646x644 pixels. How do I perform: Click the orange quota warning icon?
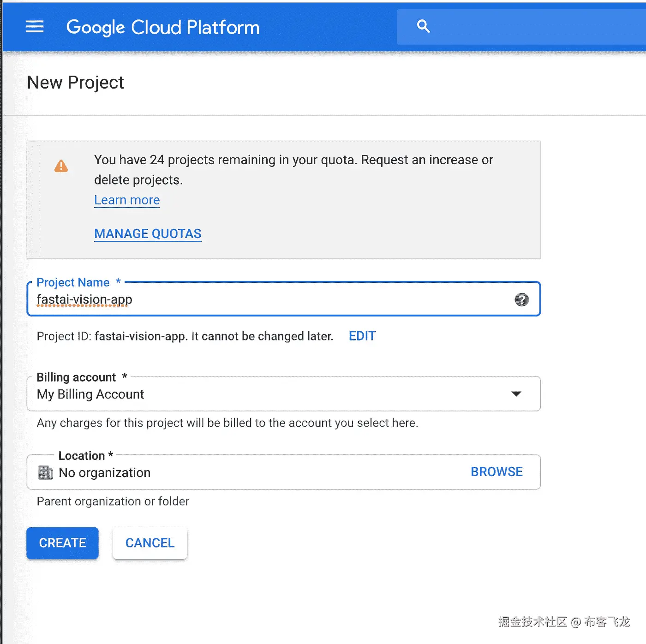pyautogui.click(x=61, y=166)
